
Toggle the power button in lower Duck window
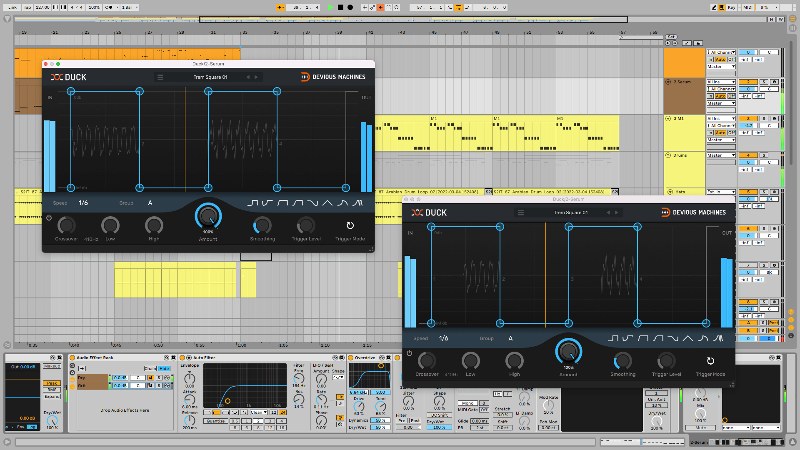point(410,353)
